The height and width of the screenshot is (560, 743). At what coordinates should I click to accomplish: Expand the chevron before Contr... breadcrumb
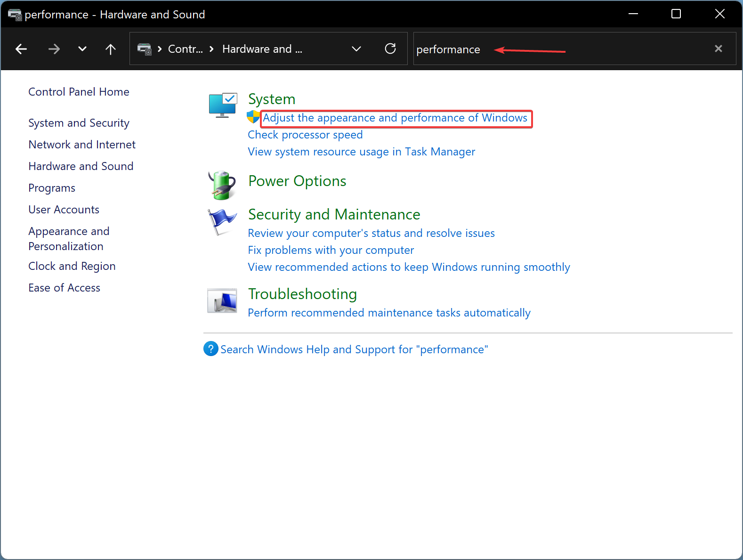tap(160, 49)
